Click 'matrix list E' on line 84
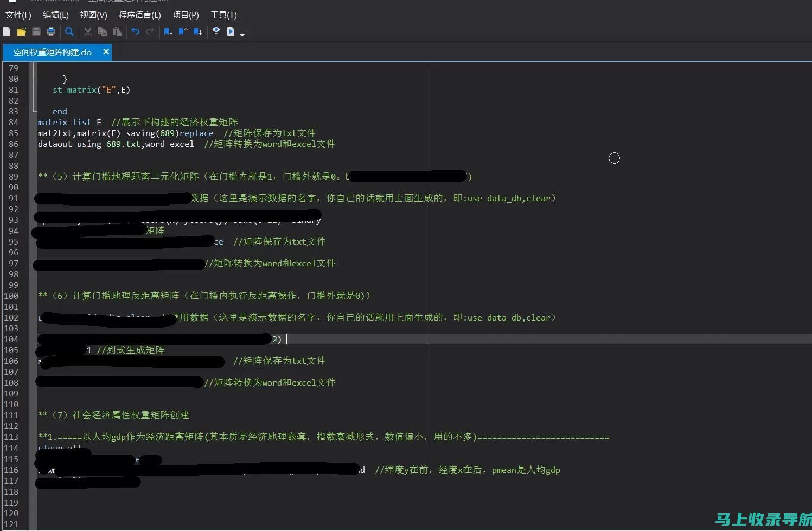 click(69, 122)
